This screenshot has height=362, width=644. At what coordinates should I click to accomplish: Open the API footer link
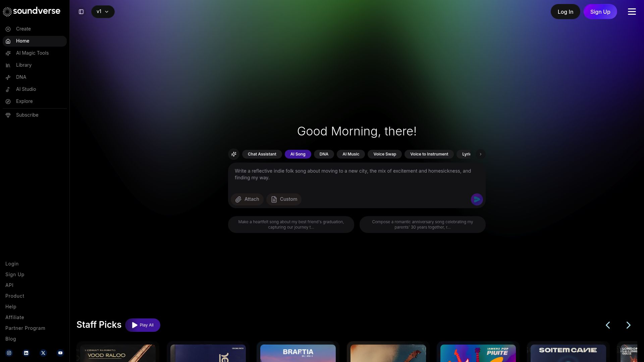9,285
